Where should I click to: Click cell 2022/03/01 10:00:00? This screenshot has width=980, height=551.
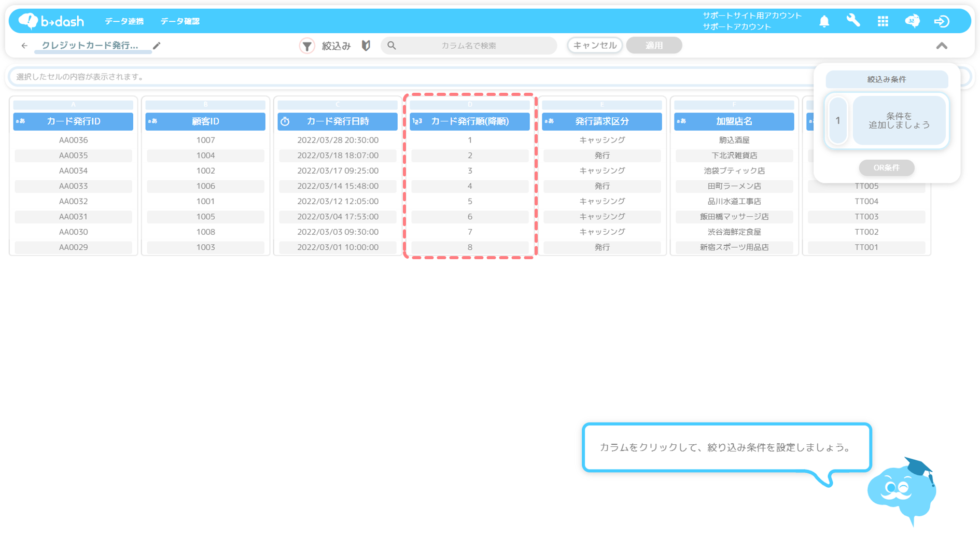coord(338,247)
